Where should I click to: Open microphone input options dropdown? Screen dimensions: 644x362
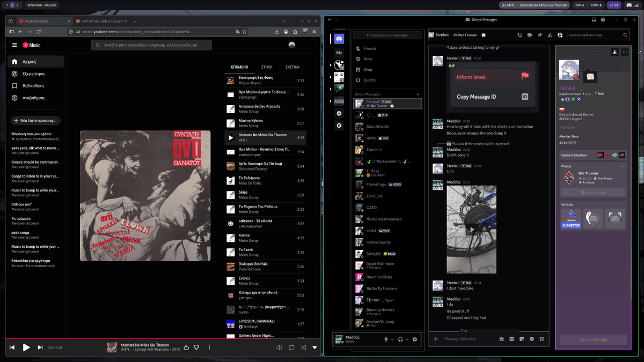coord(392,339)
